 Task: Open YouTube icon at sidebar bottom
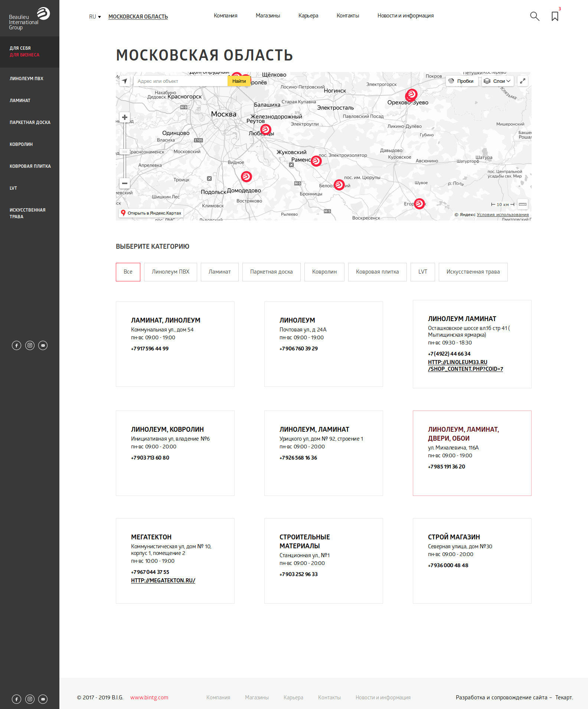[x=43, y=699]
